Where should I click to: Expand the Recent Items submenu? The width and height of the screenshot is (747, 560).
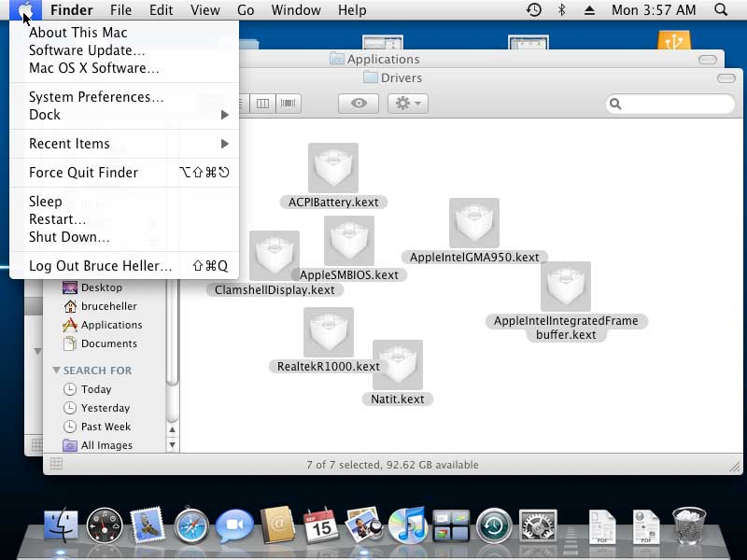225,144
